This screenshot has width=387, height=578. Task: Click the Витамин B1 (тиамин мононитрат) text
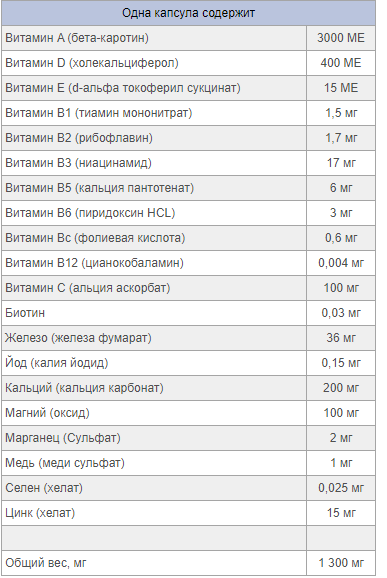tap(99, 113)
